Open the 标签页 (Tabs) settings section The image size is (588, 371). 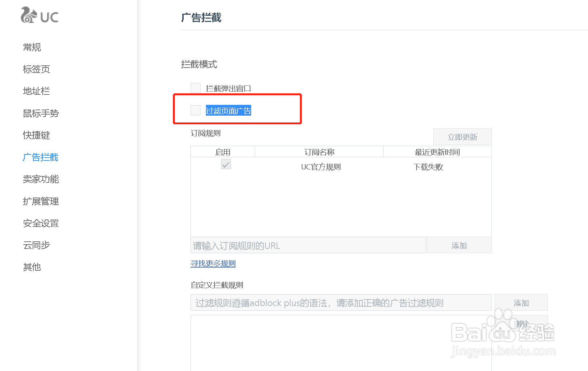coord(36,69)
